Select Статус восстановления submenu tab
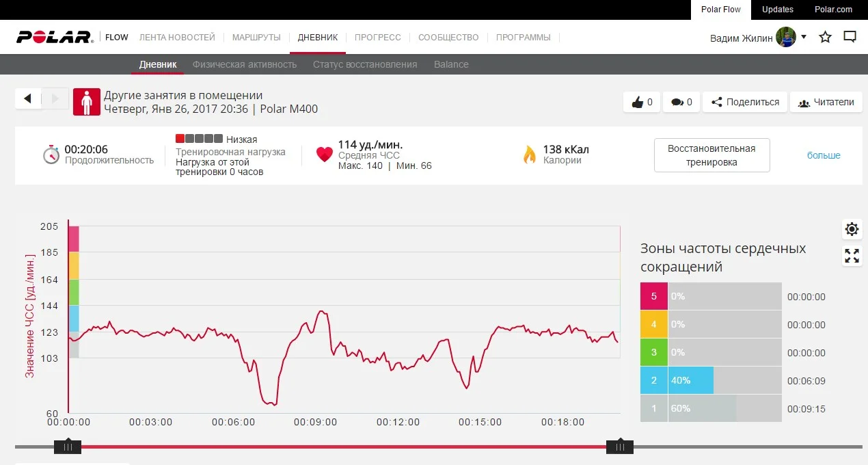This screenshot has height=465, width=868. coord(365,64)
